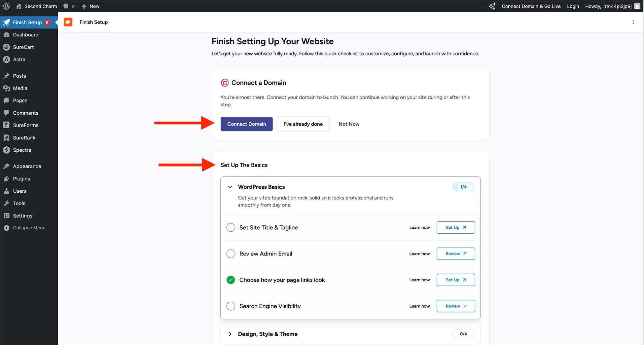
Task: Click Connect Domain & Go Live in admin bar
Action: [x=531, y=6]
